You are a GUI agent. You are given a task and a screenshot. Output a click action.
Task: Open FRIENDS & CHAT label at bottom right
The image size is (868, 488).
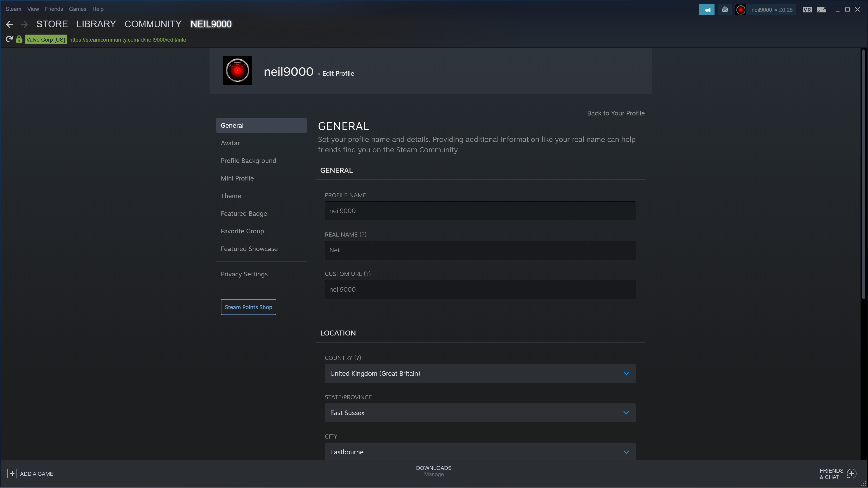coord(831,474)
